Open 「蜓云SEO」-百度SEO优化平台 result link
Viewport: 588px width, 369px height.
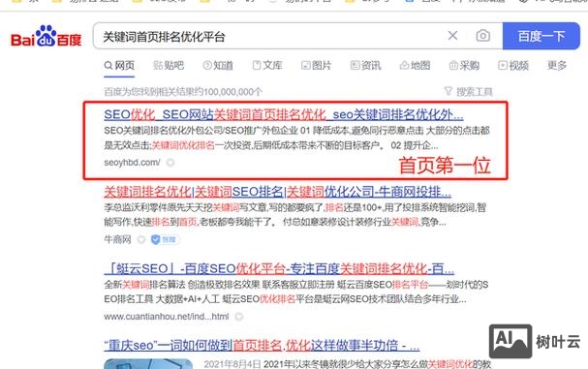[x=279, y=269]
